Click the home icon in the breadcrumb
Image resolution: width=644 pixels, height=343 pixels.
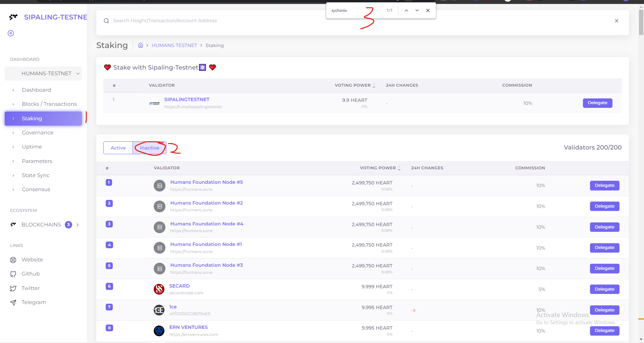[x=141, y=45]
